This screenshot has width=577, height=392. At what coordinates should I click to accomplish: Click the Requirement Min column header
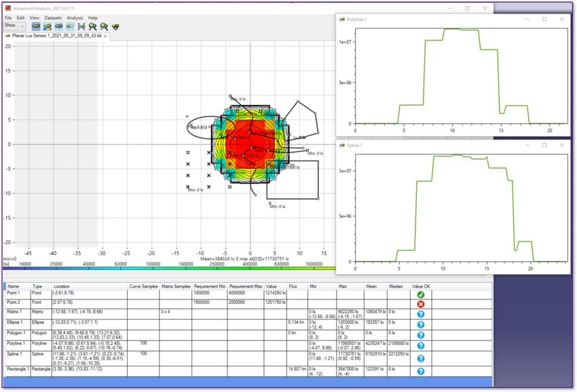210,287
